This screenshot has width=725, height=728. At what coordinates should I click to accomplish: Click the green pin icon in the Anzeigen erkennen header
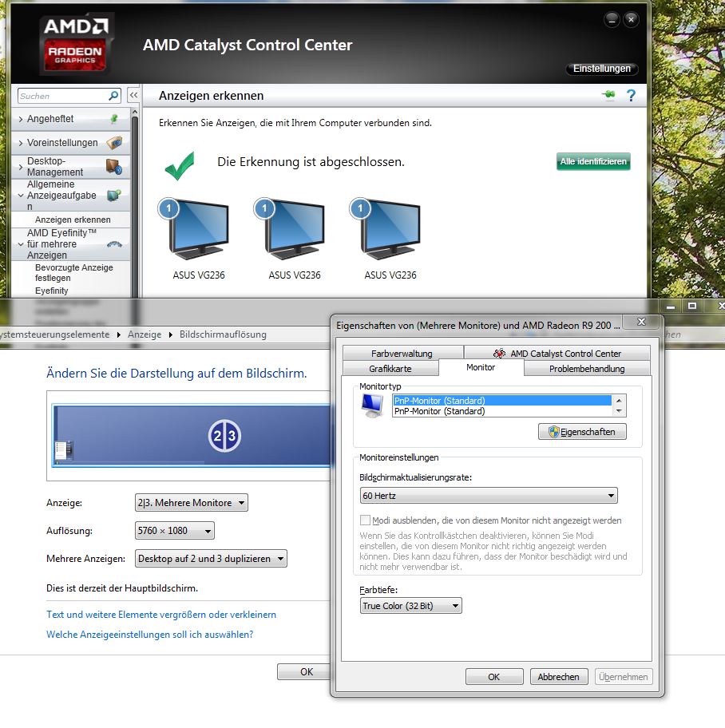[x=608, y=95]
